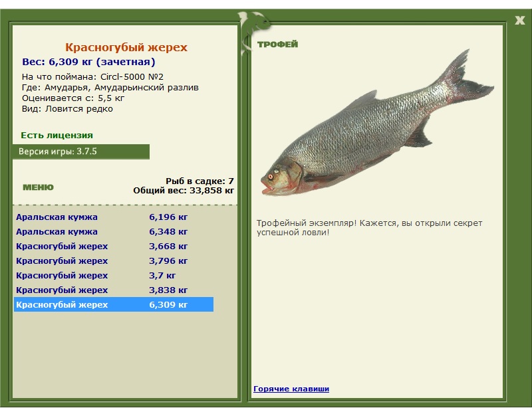Open the Горячие клавиши link

[291, 389]
